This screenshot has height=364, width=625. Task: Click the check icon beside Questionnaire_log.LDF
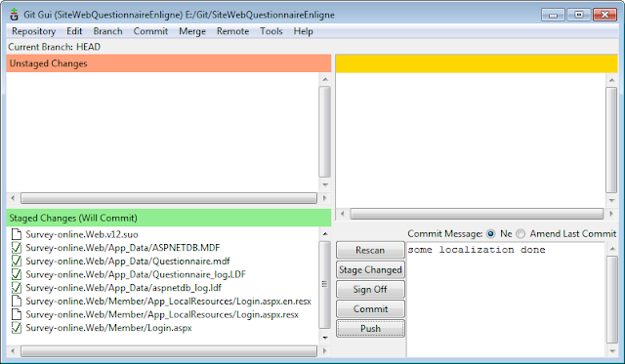coord(17,274)
